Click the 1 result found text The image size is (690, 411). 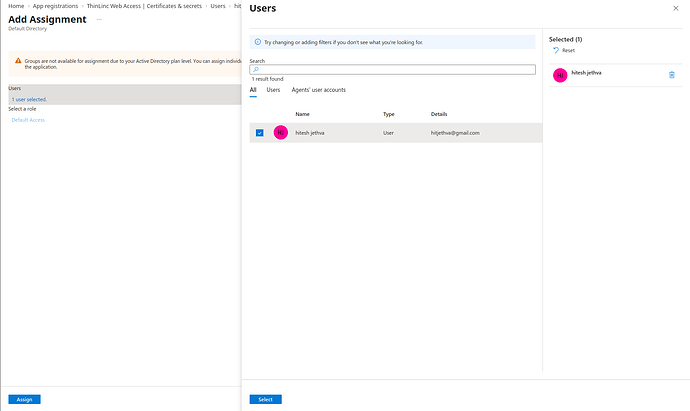[268, 79]
